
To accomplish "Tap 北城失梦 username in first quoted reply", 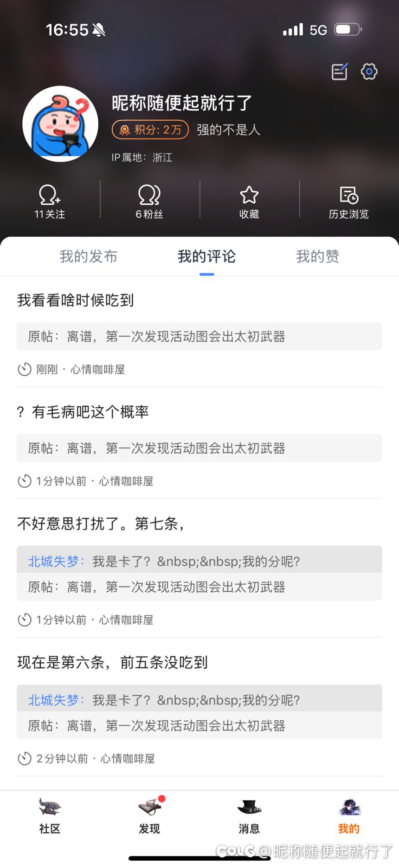I will (x=54, y=561).
